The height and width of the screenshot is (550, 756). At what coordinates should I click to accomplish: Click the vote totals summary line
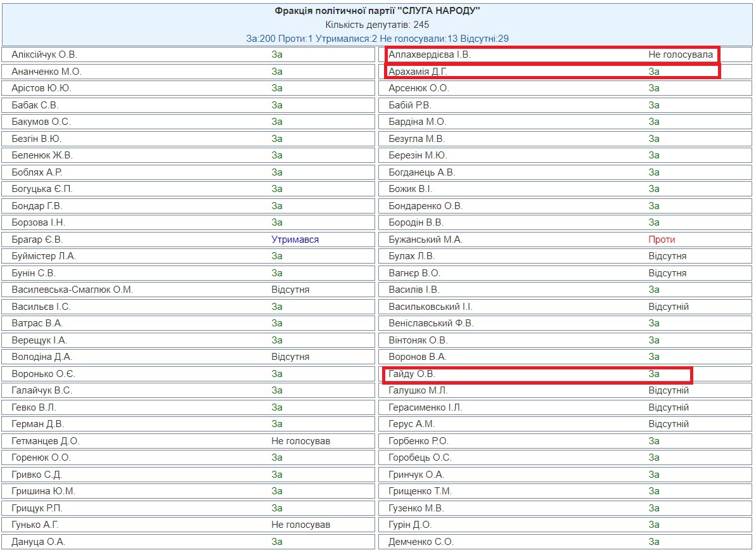coord(377,39)
